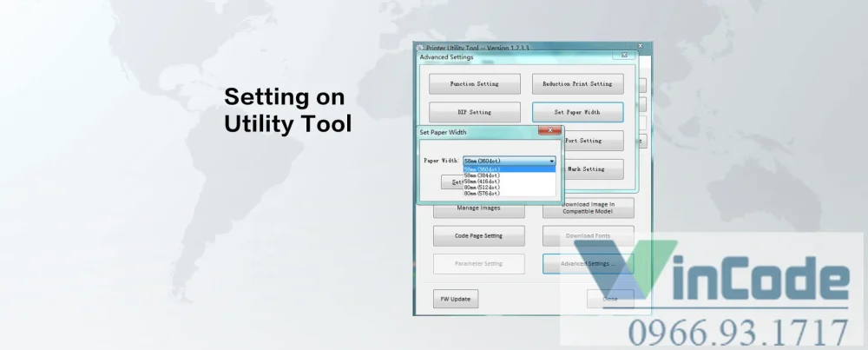This screenshot has height=350, width=868.
Task: Click the Reduction Print Setting button
Action: click(x=577, y=84)
